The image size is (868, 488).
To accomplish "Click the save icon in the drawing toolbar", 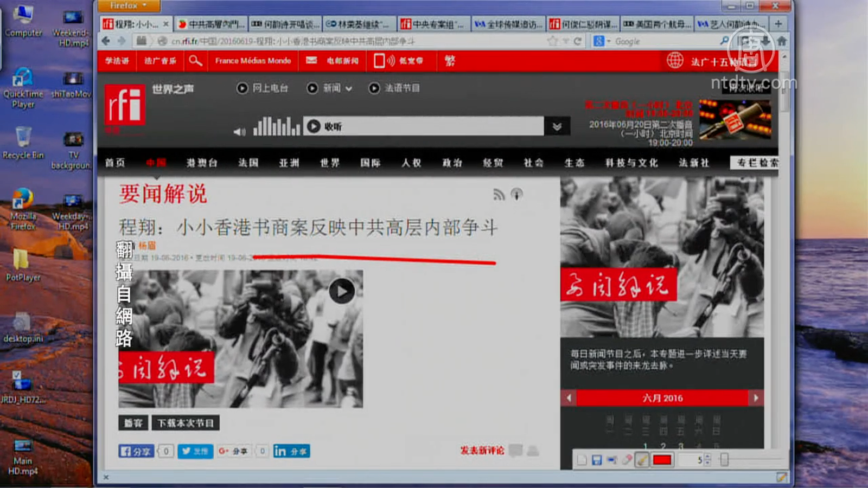I will [597, 460].
